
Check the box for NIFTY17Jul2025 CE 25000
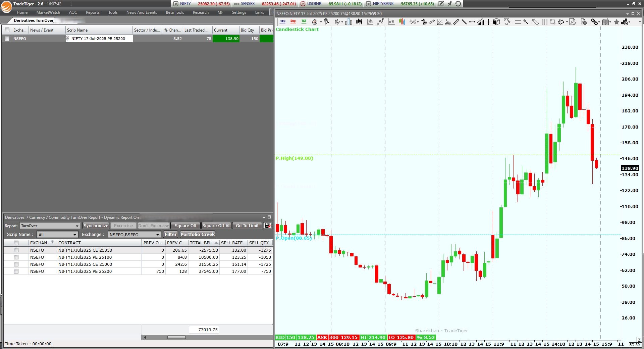click(16, 264)
